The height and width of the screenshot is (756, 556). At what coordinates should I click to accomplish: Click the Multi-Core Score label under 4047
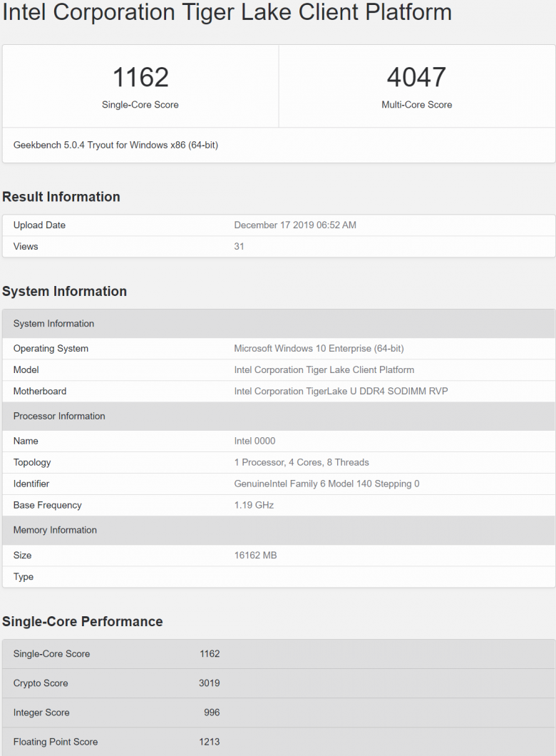(417, 105)
